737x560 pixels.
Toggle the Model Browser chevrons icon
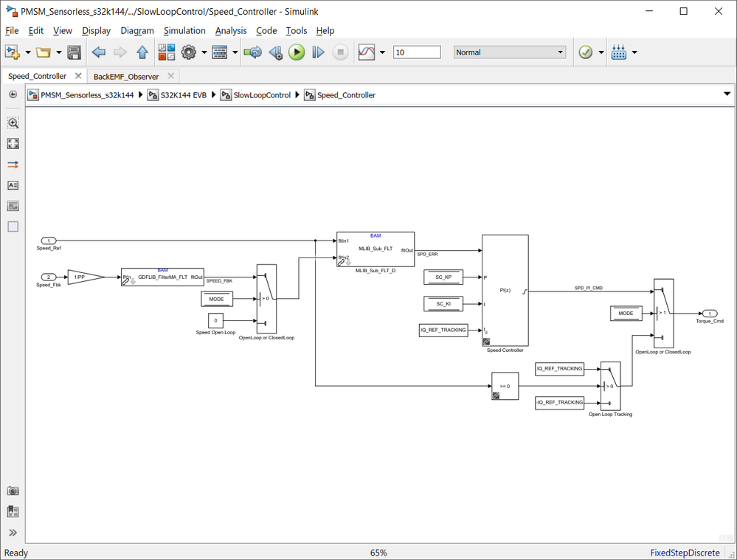coord(13,532)
